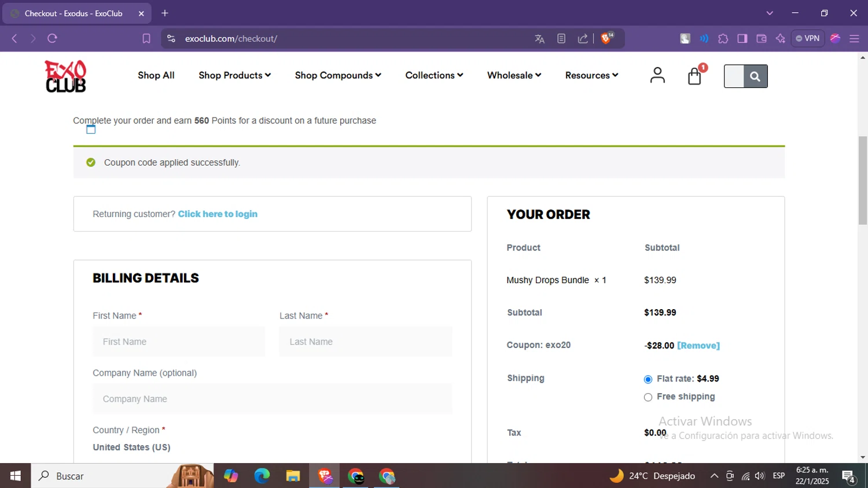Screen dimensions: 868x488
Task: Switch to Checkout - Exodus - ExoClub tab
Action: [x=76, y=13]
